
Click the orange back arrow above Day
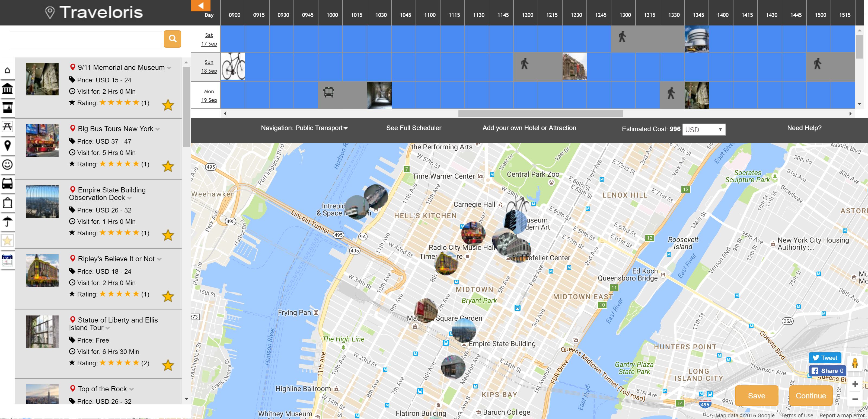(201, 5)
